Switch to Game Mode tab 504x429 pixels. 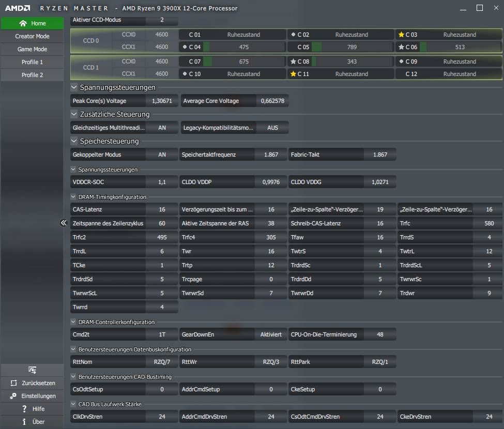pos(32,49)
